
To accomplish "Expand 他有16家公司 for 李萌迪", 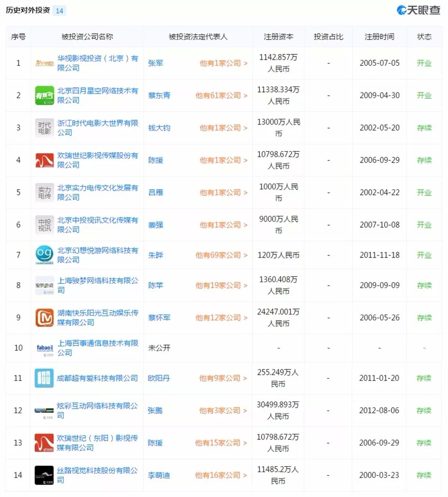I will 221,475.
